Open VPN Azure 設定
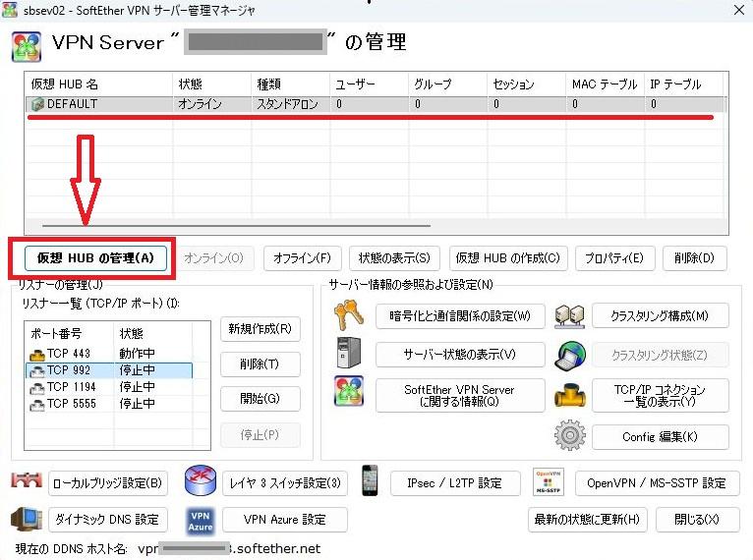This screenshot has height=560, width=753. click(285, 519)
